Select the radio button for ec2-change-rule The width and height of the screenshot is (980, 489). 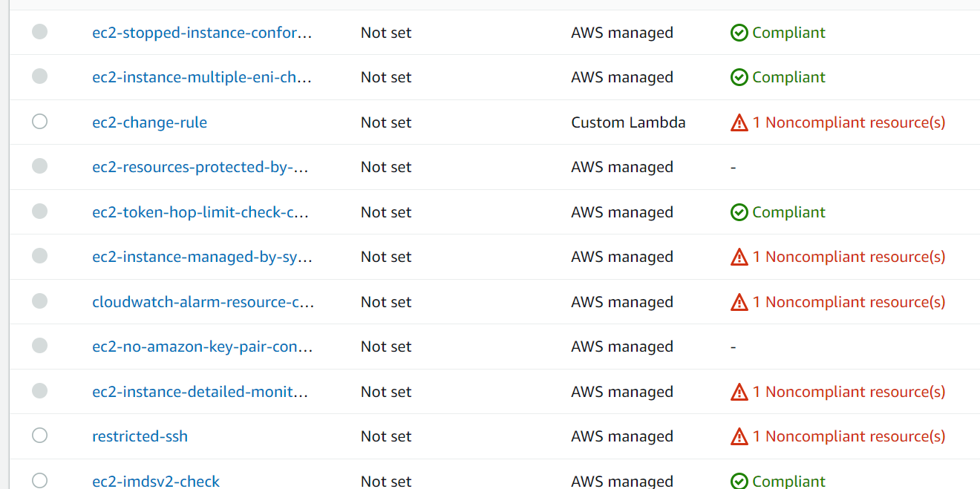(39, 122)
